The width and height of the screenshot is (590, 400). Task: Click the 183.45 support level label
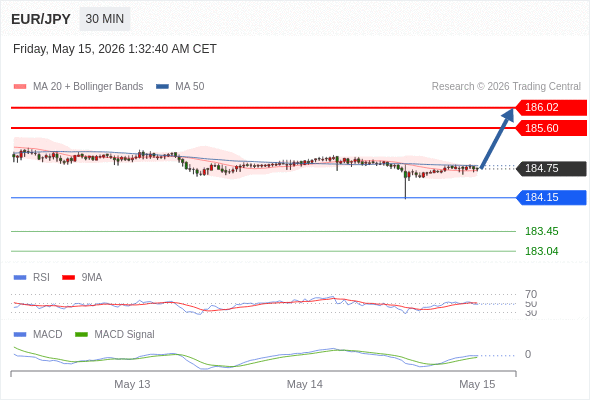click(541, 231)
